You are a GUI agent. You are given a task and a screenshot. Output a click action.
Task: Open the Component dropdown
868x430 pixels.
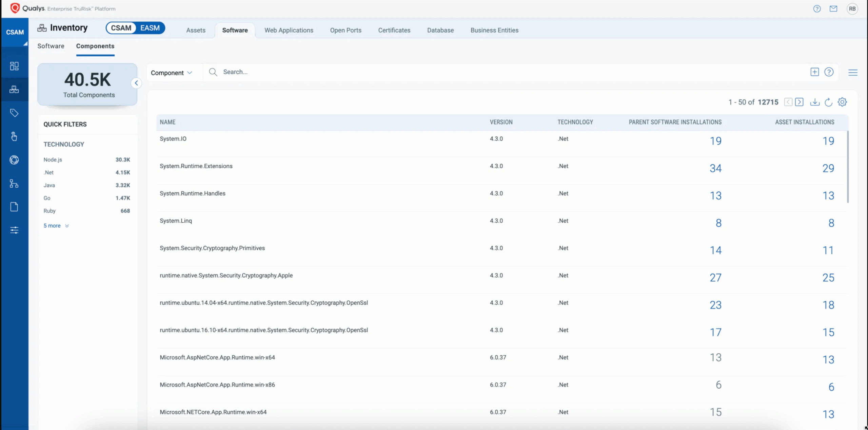pyautogui.click(x=171, y=73)
